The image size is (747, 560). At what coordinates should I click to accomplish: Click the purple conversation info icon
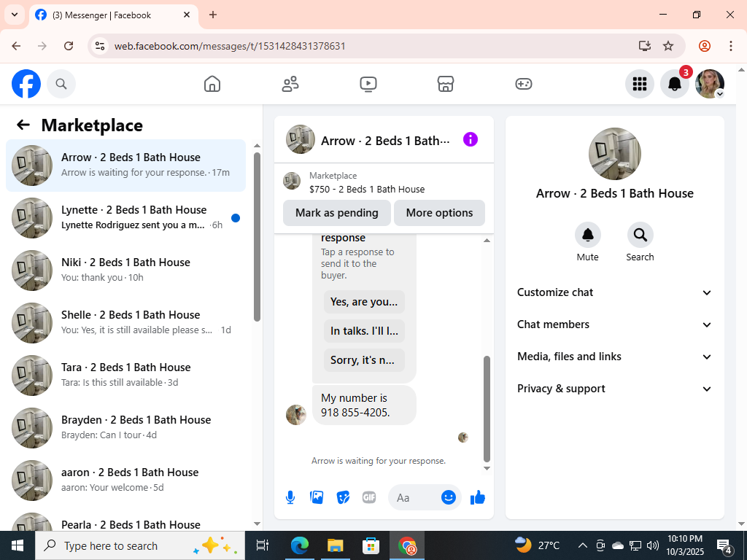471,139
